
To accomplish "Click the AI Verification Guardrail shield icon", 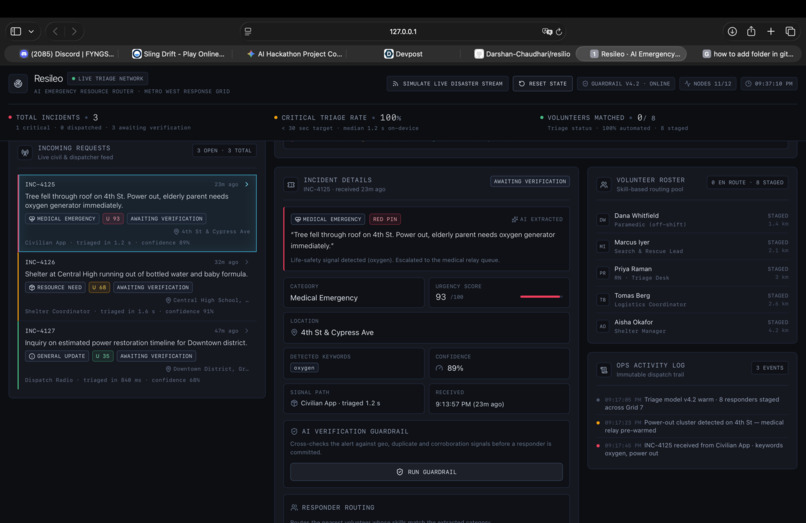I will pyautogui.click(x=294, y=431).
